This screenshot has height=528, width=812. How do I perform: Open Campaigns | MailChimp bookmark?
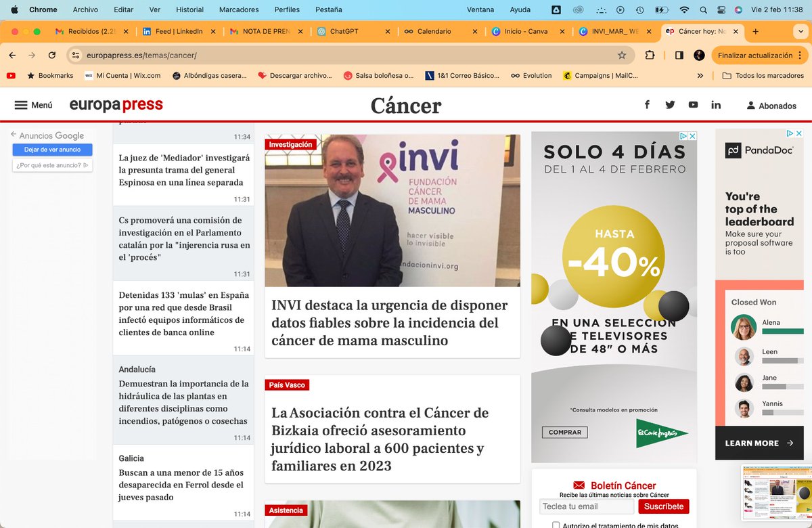click(600, 76)
